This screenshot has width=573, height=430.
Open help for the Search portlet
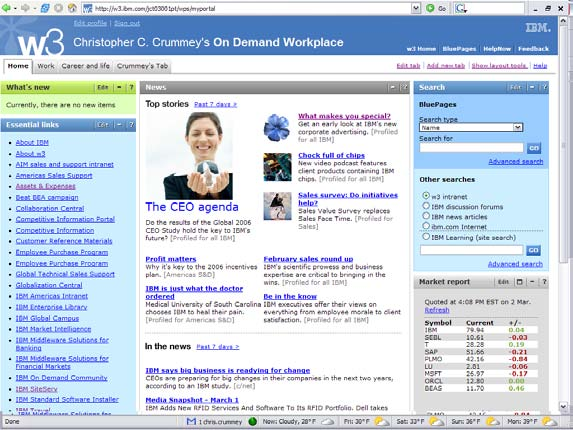[x=544, y=87]
